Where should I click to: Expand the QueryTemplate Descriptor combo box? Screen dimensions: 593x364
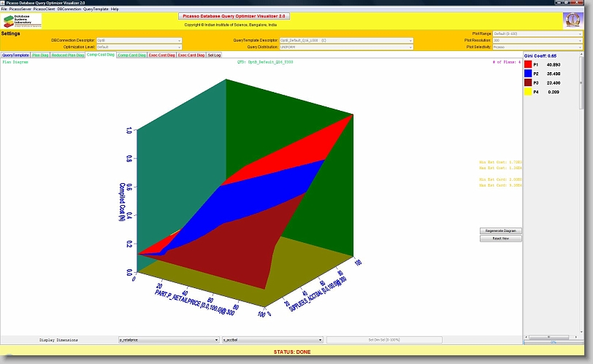[321, 40]
